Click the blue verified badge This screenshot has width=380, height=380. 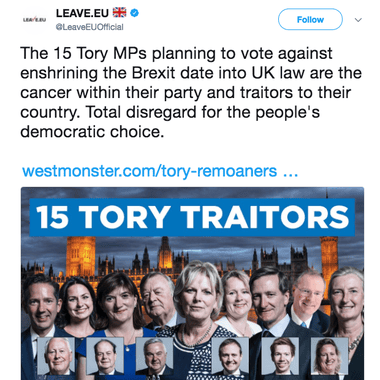(x=134, y=13)
